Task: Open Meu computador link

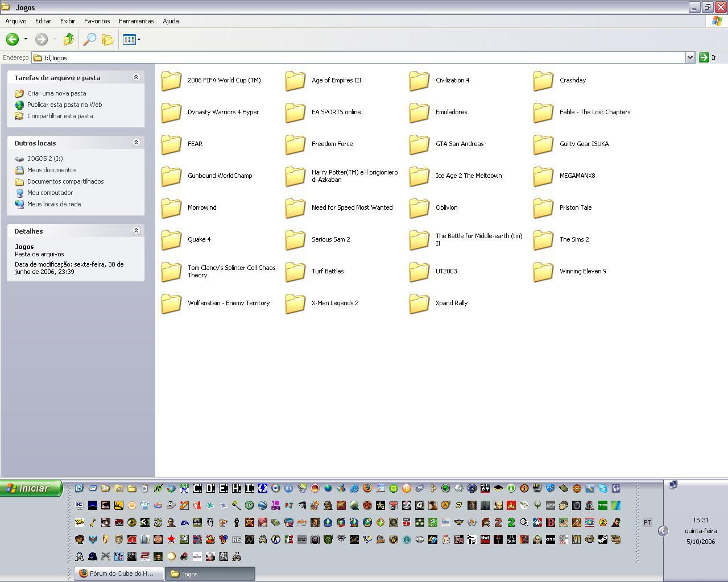Action: [x=50, y=193]
